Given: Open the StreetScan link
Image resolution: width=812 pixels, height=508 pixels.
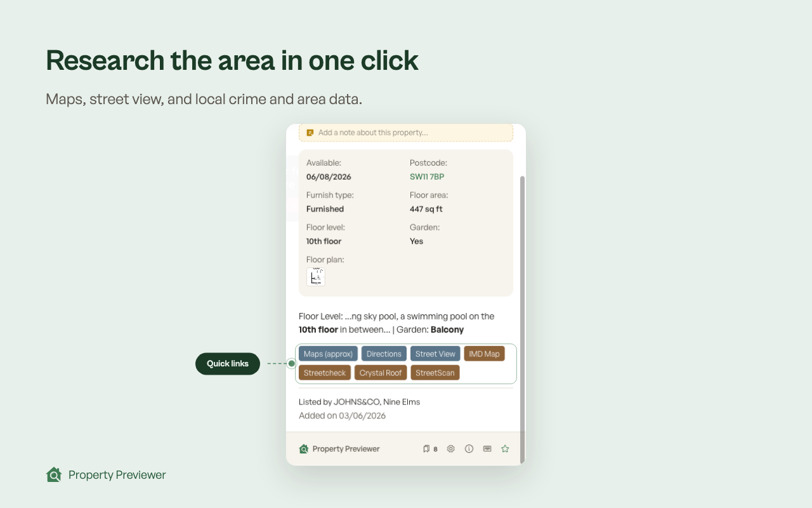Looking at the screenshot, I should (435, 373).
